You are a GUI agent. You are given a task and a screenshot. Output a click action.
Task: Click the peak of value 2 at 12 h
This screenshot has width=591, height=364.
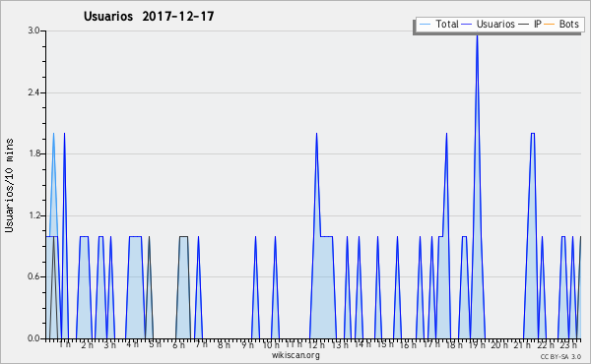[316, 134]
